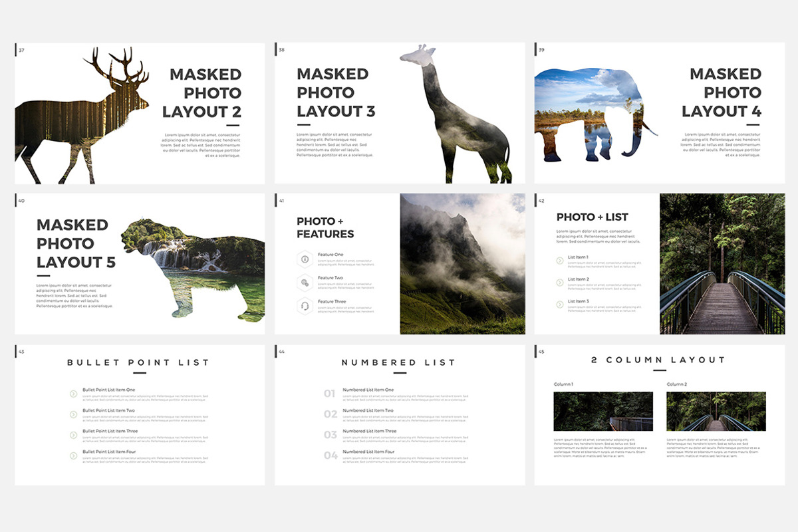Click the circled info icon beside Feature One
This screenshot has width=798, height=532.
(x=305, y=259)
